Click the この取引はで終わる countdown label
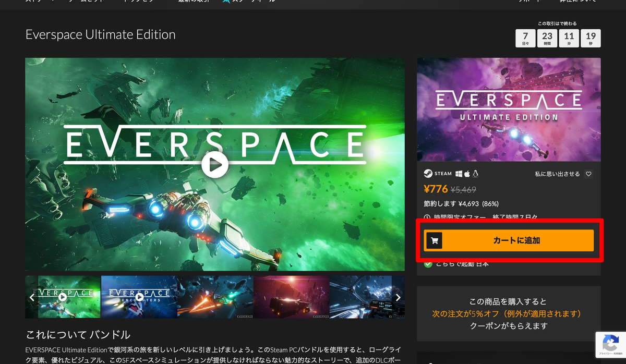The width and height of the screenshot is (626, 364). pos(558,23)
